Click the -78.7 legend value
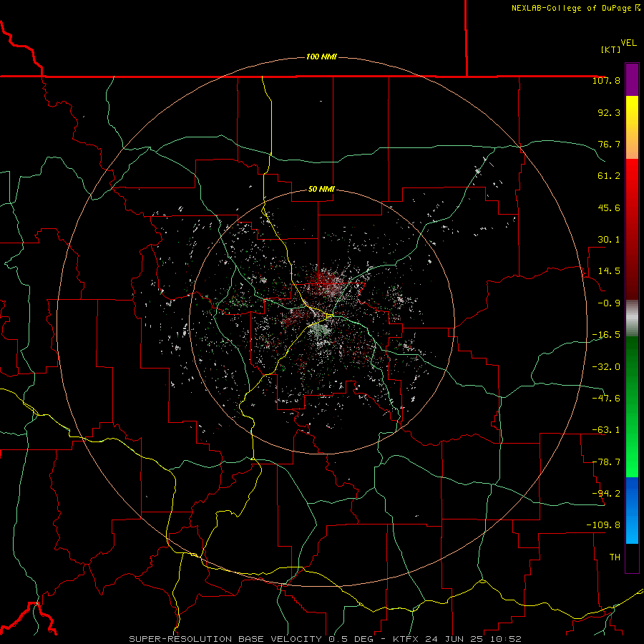The width and height of the screenshot is (644, 644). [606, 462]
